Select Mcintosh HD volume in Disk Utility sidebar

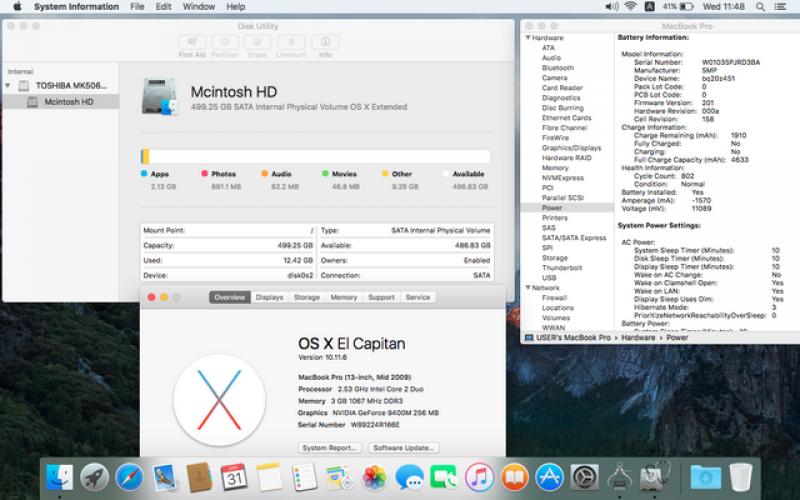61,102
